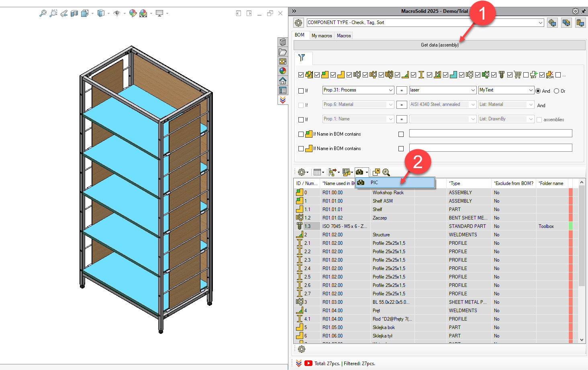Toggle the ERP component type checkbox

(x=526, y=75)
